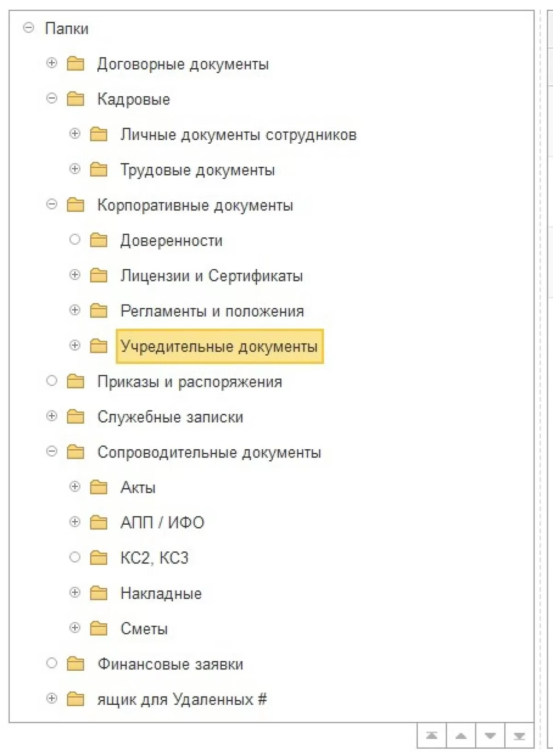553x756 pixels.
Task: Collapse the Сопроводительные документы folder
Action: click(x=52, y=451)
